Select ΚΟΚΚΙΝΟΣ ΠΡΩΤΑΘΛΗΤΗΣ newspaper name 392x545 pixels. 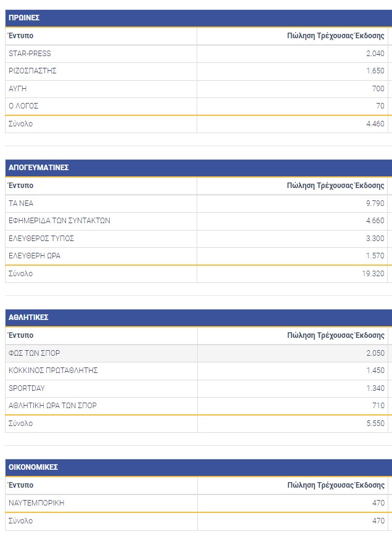(53, 371)
